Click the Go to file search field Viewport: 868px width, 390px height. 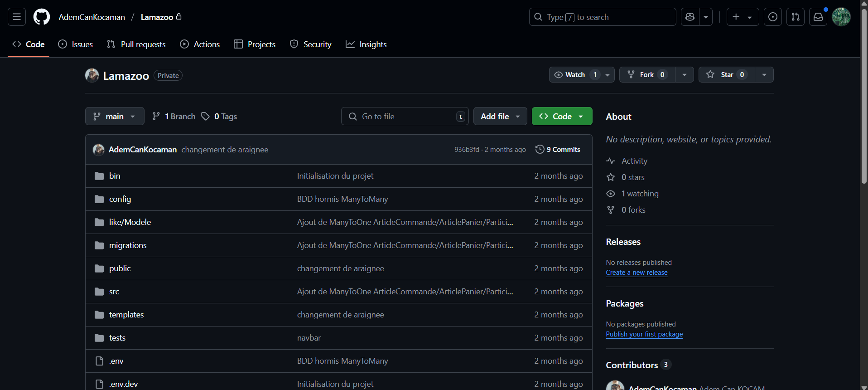coord(405,117)
